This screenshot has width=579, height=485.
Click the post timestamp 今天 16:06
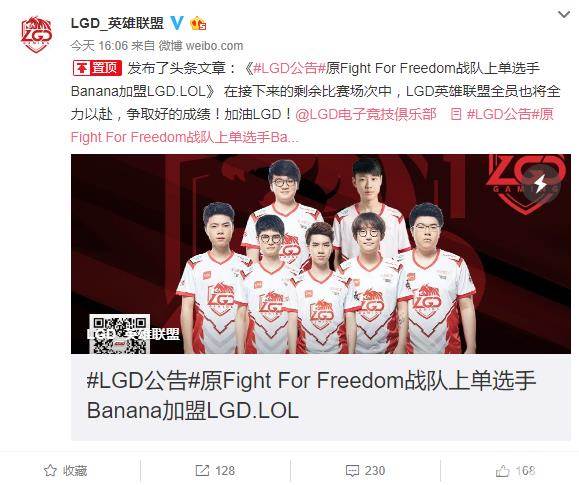tap(99, 46)
